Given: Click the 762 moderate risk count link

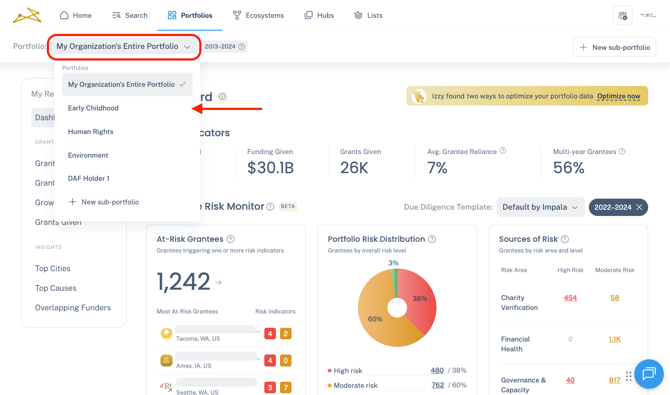Looking at the screenshot, I should click(x=438, y=385).
